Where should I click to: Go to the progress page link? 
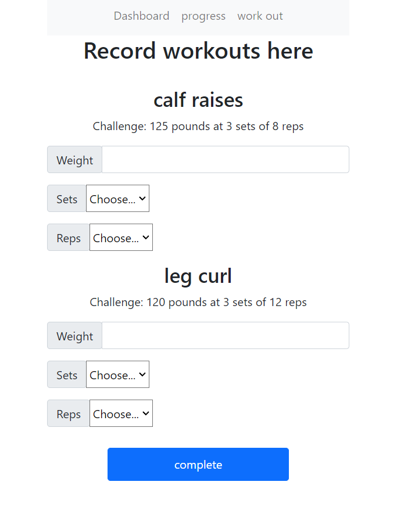click(x=203, y=16)
